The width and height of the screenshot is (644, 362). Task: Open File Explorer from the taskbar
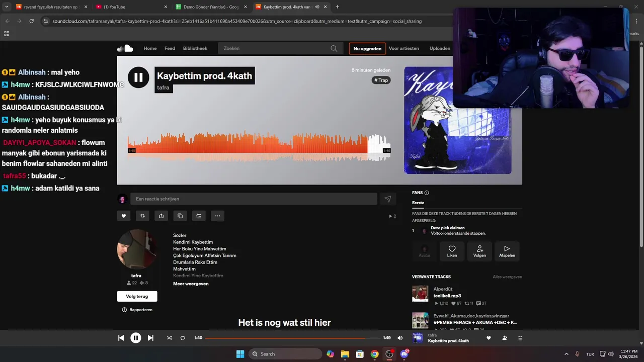pos(345,354)
